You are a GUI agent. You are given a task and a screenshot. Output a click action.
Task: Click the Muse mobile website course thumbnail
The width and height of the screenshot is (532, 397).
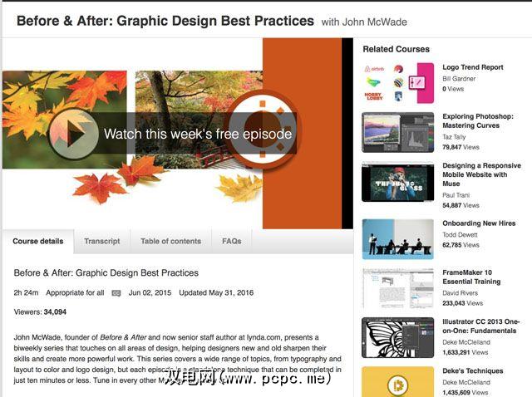(x=398, y=182)
